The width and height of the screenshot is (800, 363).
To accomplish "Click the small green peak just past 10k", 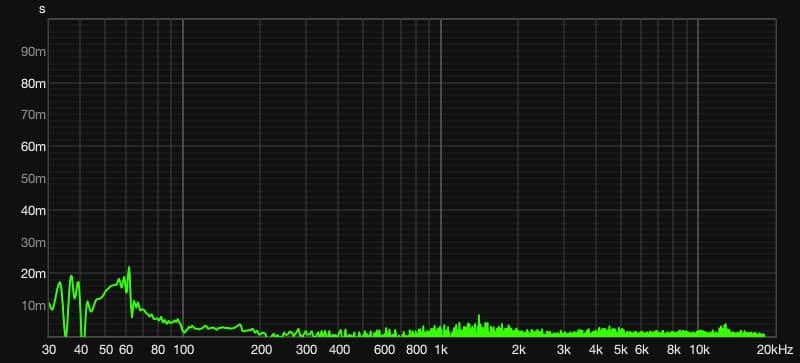I will (723, 326).
